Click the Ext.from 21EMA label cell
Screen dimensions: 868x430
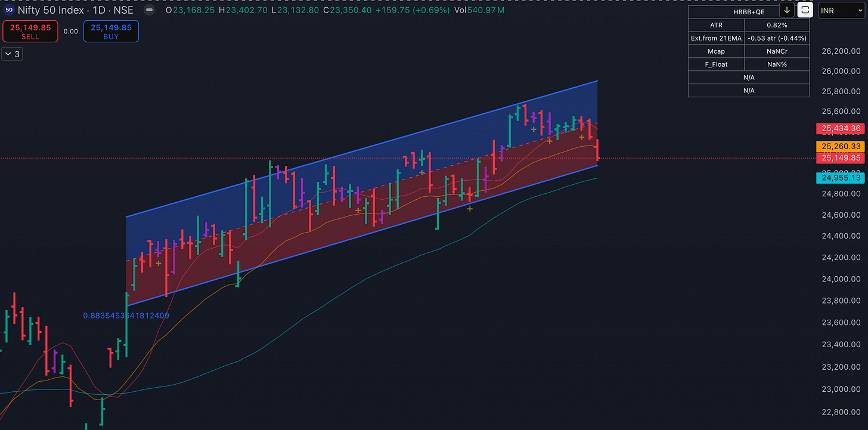[716, 38]
